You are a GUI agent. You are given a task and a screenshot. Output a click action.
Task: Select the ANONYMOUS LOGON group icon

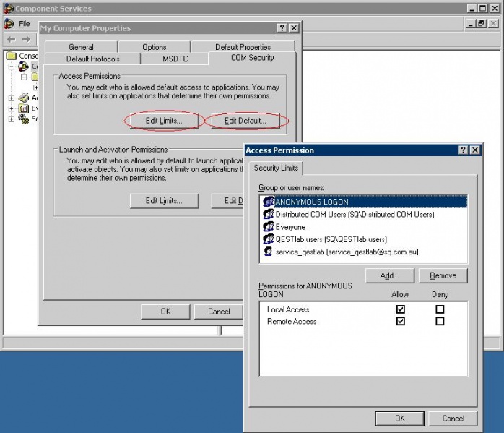(268, 202)
